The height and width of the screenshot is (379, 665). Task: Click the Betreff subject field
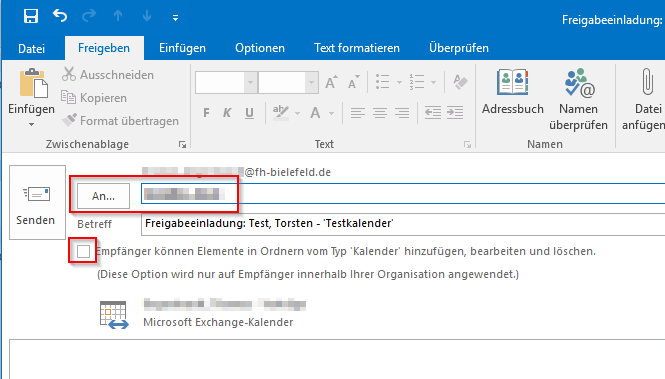click(x=403, y=224)
